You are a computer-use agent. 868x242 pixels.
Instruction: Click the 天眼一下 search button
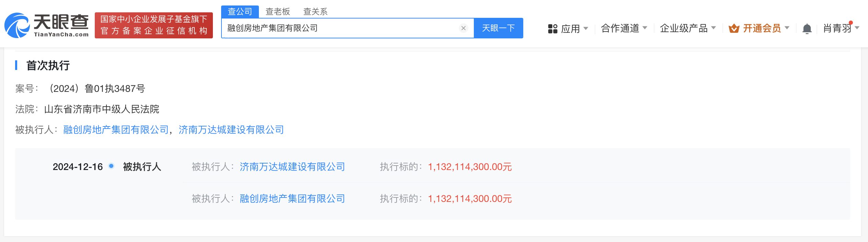click(x=499, y=28)
